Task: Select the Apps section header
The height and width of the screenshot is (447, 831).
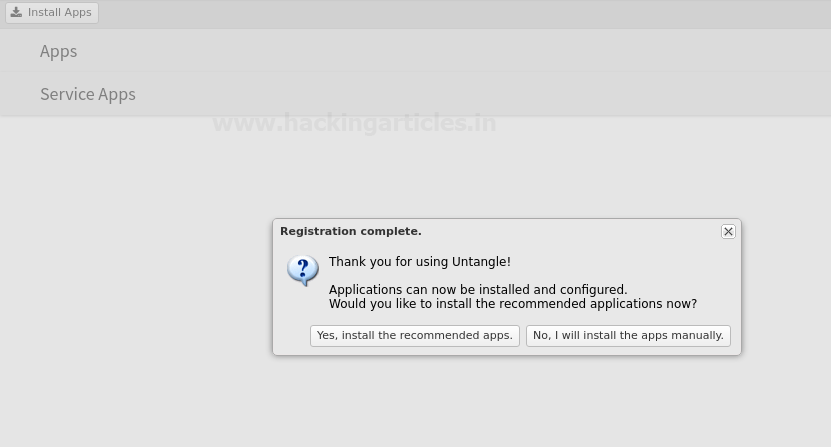Action: 58,51
